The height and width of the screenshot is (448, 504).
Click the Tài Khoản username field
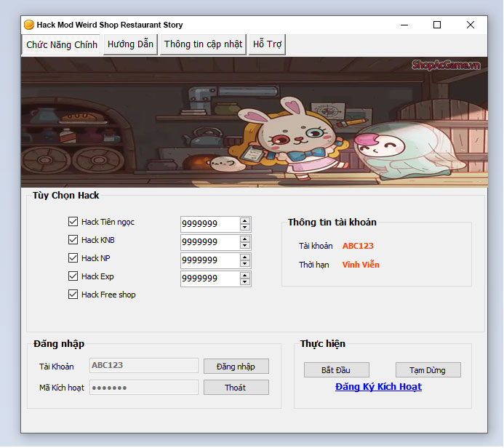[x=144, y=366]
